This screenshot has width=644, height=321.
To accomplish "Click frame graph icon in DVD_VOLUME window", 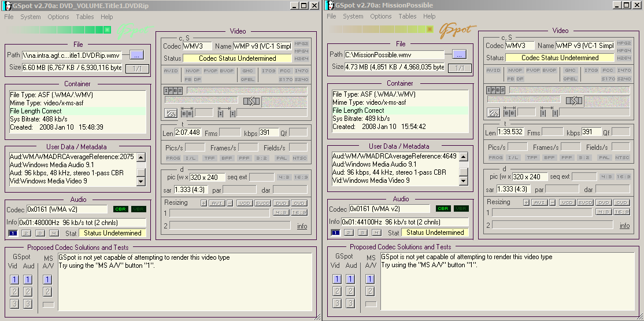I will pyautogui.click(x=171, y=113).
